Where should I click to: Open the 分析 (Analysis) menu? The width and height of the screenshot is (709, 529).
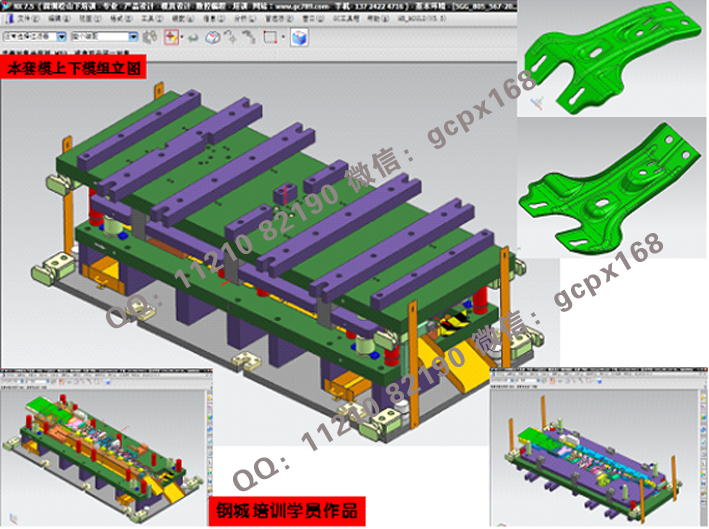[241, 19]
